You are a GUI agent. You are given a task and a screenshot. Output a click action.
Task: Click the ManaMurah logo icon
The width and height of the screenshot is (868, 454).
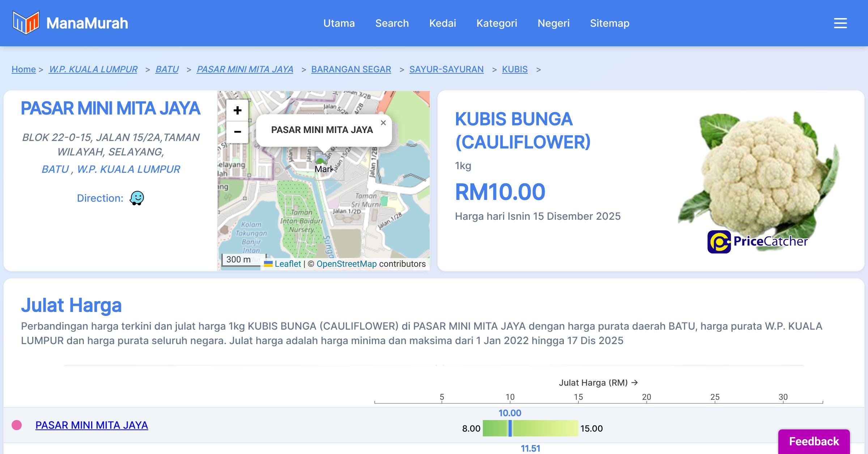pos(26,23)
